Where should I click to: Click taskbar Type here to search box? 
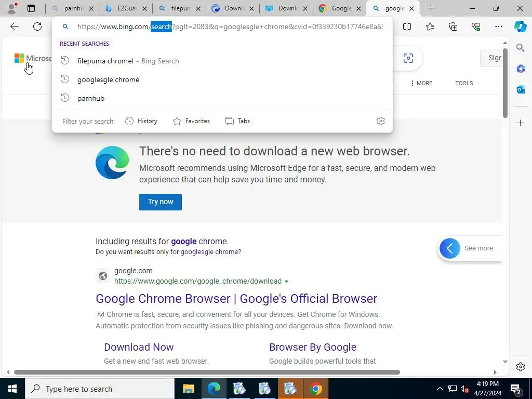[100, 389]
